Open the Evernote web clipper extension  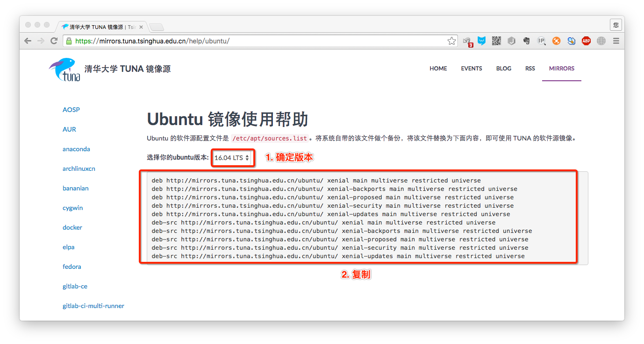tap(527, 41)
